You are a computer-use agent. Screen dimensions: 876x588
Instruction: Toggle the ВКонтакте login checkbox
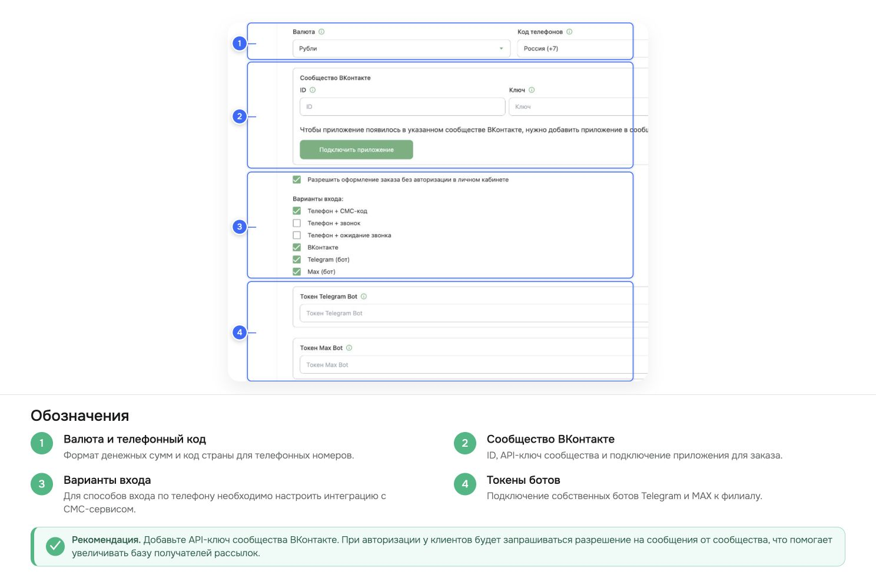tap(297, 247)
